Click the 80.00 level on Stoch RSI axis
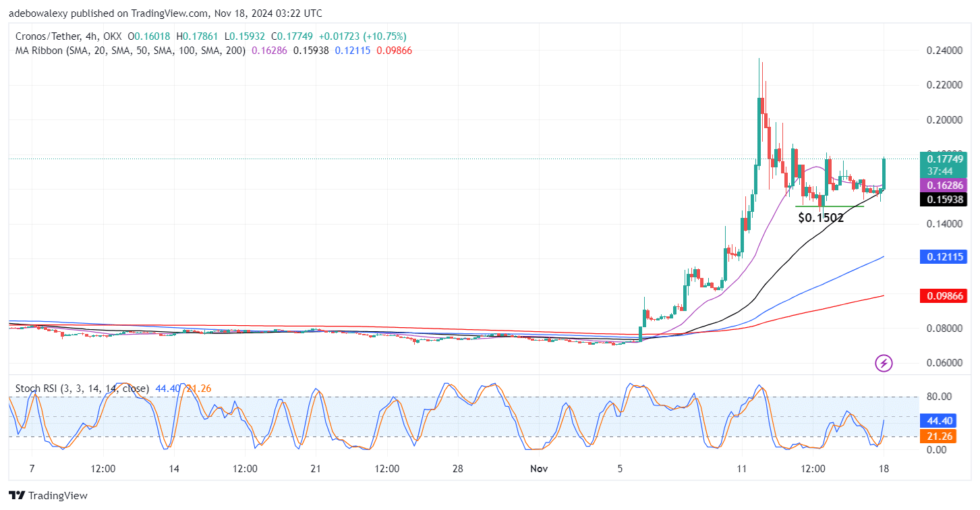 [939, 397]
